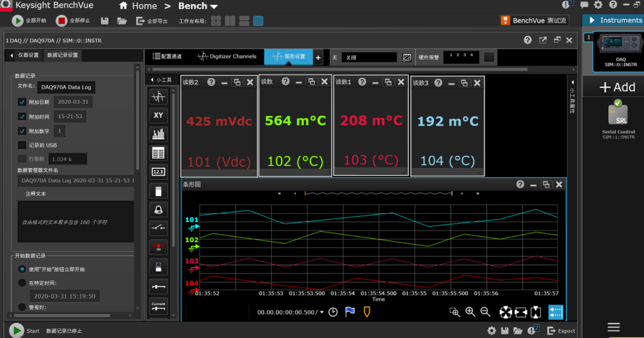Select the 使用"开始"按钮立即开始 radio option

tap(22, 269)
